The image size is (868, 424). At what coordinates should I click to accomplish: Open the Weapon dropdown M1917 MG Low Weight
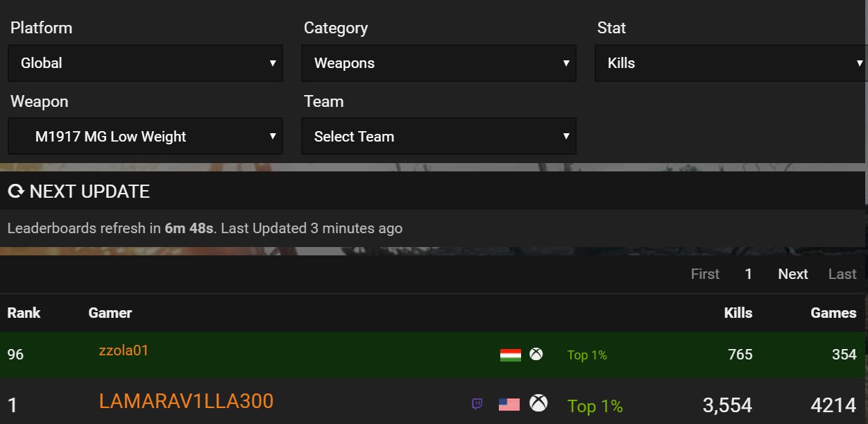145,136
